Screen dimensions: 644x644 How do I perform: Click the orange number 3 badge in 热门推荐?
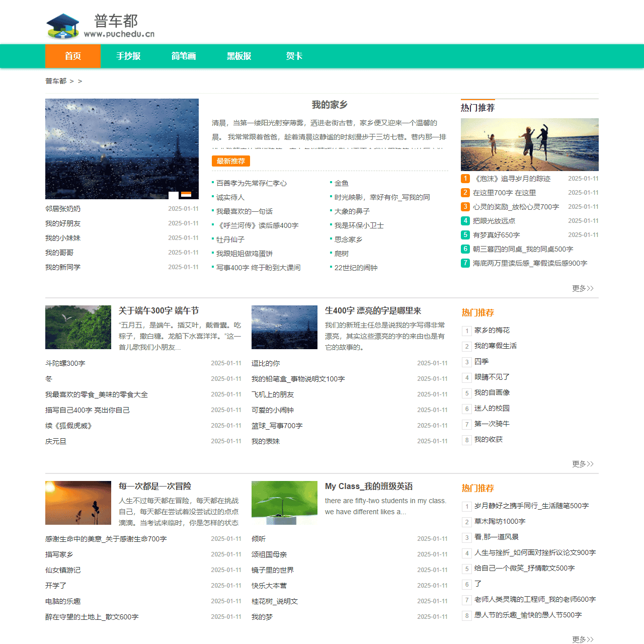(x=465, y=207)
